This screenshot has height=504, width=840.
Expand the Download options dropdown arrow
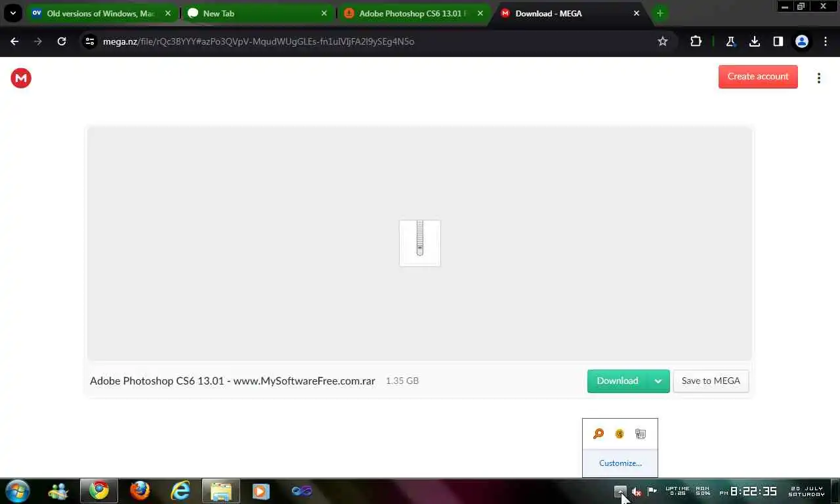[658, 381]
